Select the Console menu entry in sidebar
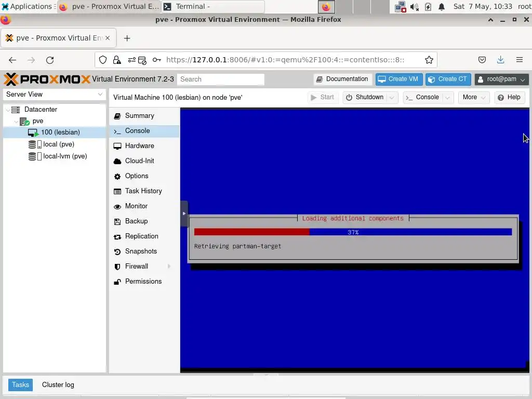The image size is (532, 399). [x=144, y=131]
